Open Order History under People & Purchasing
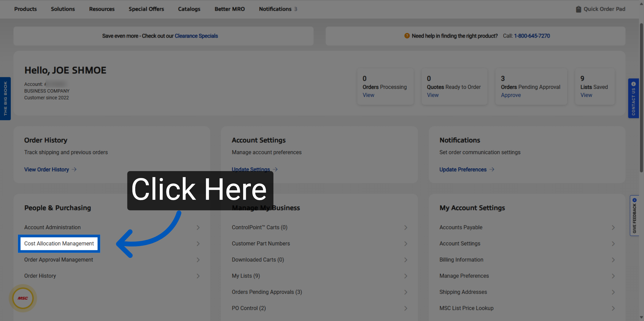The width and height of the screenshot is (644, 321). coord(40,276)
